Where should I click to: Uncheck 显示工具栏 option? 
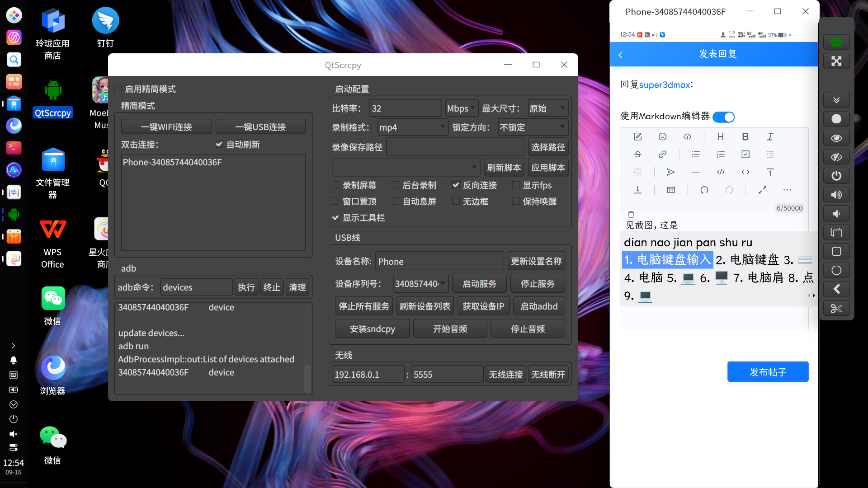(x=335, y=218)
